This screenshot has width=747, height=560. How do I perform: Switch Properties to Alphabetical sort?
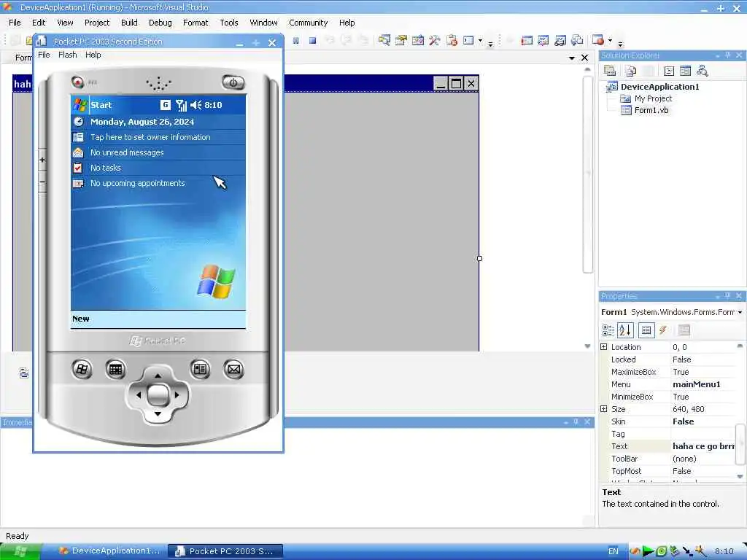tap(625, 330)
